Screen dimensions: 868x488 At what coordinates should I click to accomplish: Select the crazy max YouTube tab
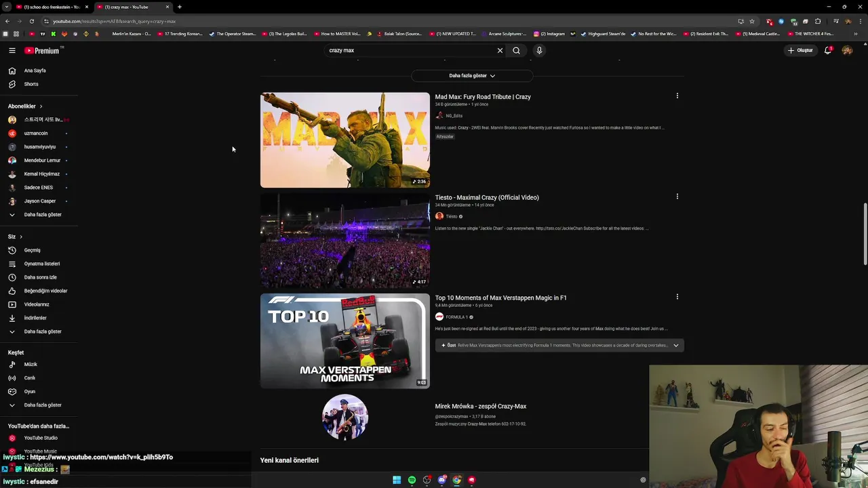click(129, 7)
